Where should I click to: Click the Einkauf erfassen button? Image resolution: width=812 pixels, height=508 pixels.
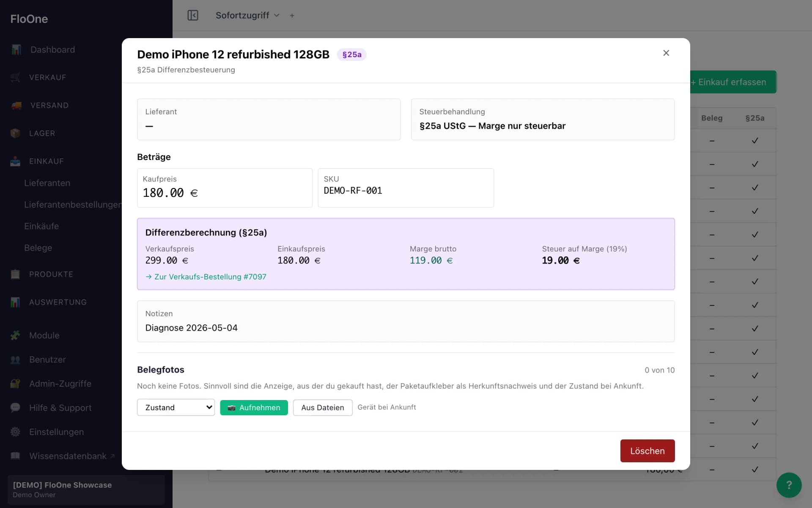(733, 82)
